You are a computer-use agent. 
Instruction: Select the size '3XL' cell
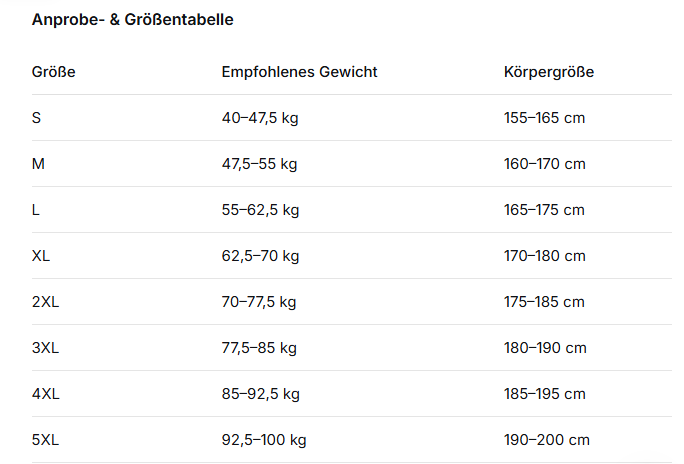tap(45, 348)
